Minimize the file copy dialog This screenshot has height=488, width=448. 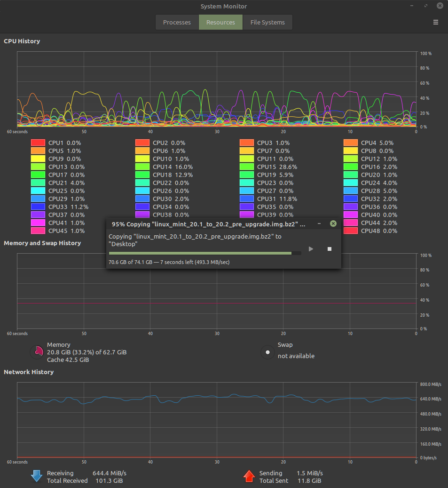319,224
